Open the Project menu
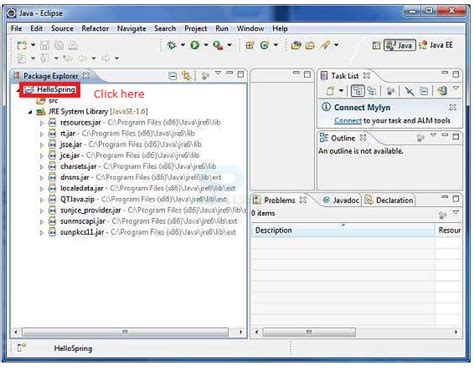The height and width of the screenshot is (370, 474). pos(196,29)
